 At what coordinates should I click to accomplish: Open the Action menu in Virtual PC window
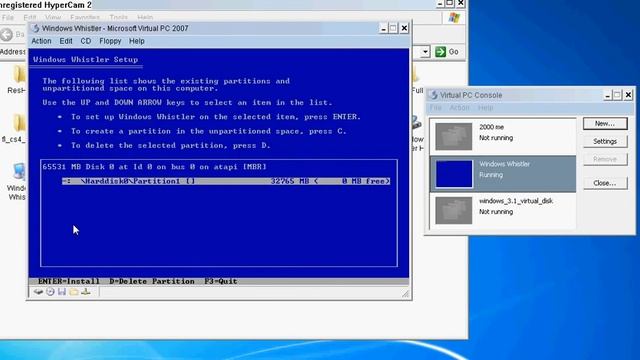pyautogui.click(x=41, y=41)
